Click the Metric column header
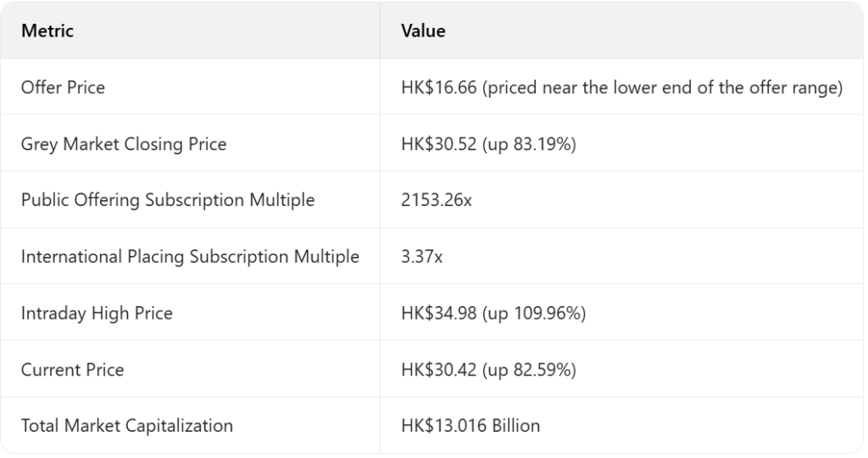The image size is (868, 458). (47, 31)
